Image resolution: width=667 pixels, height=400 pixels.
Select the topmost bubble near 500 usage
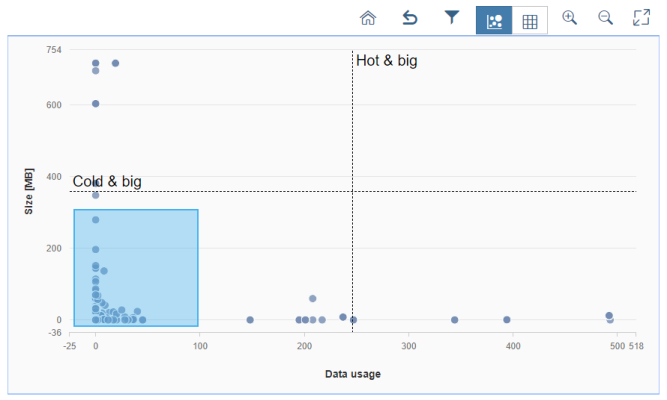[x=609, y=316]
